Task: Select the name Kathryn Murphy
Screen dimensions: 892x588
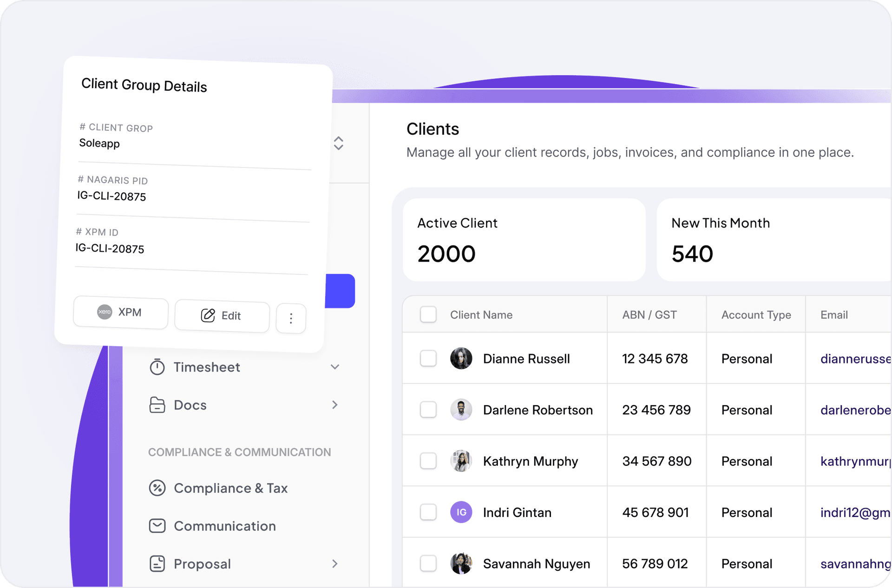Action: pyautogui.click(x=531, y=461)
